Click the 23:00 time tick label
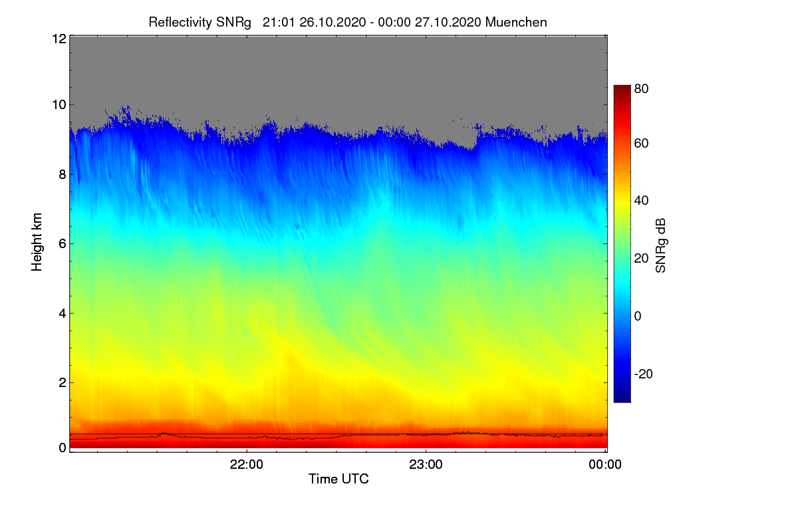 (x=426, y=465)
